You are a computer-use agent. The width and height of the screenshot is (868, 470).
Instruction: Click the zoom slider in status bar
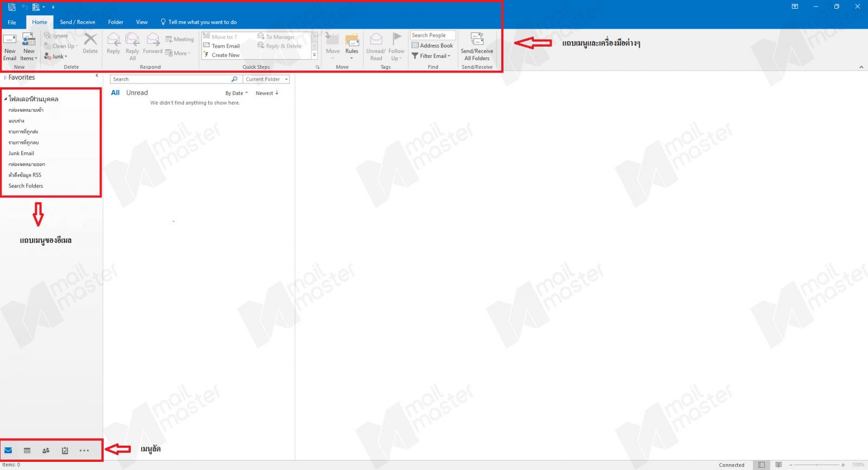[x=817, y=465]
